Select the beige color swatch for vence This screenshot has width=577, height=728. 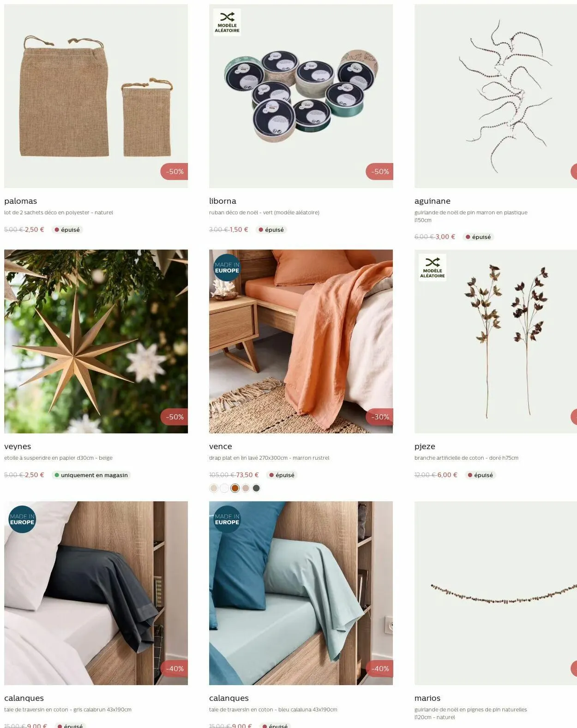click(x=214, y=488)
